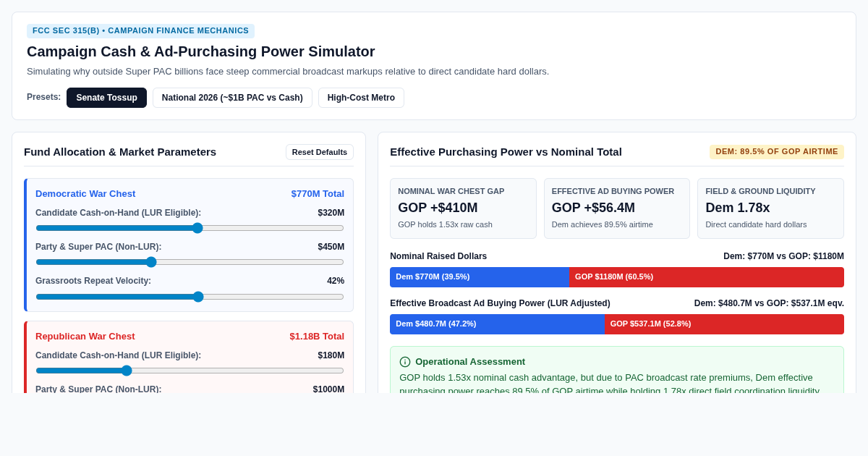Screen dimensions: 868x456
Task: Click the $1.18B Total value
Action: point(317,337)
